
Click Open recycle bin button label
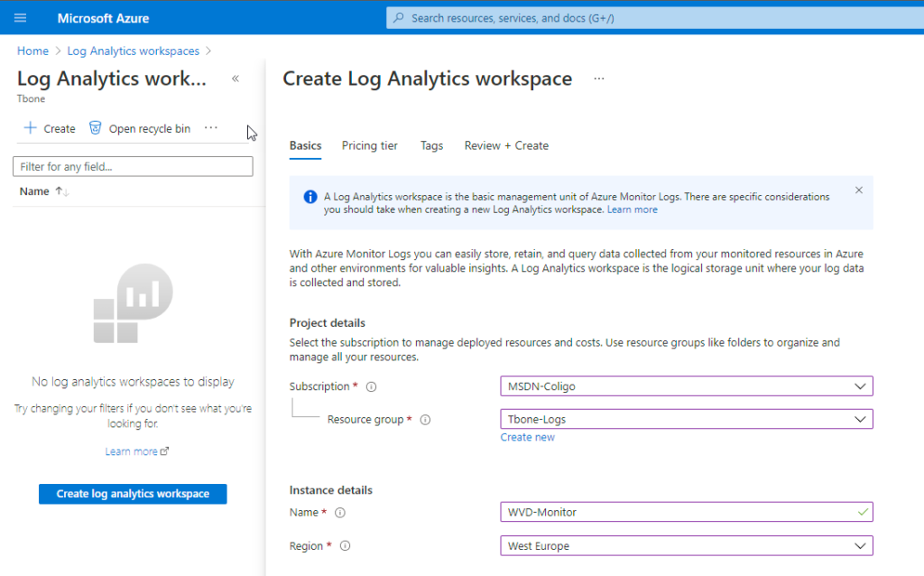[x=150, y=128]
